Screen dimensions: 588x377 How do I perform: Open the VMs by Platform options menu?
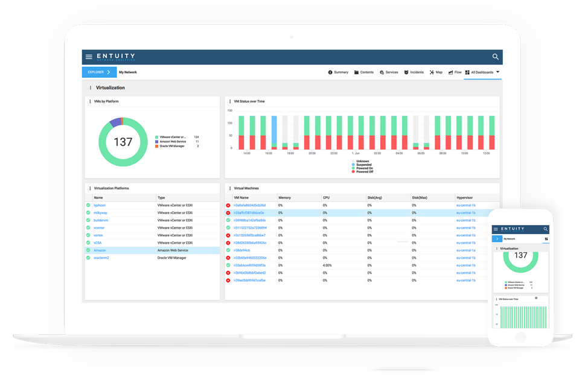click(90, 101)
